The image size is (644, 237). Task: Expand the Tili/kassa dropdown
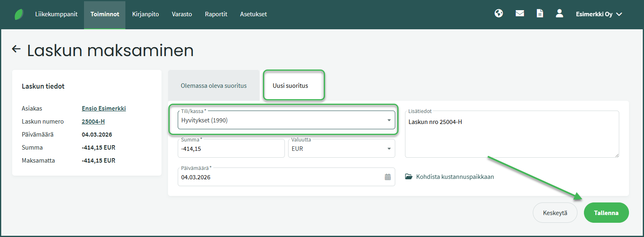[286, 120]
